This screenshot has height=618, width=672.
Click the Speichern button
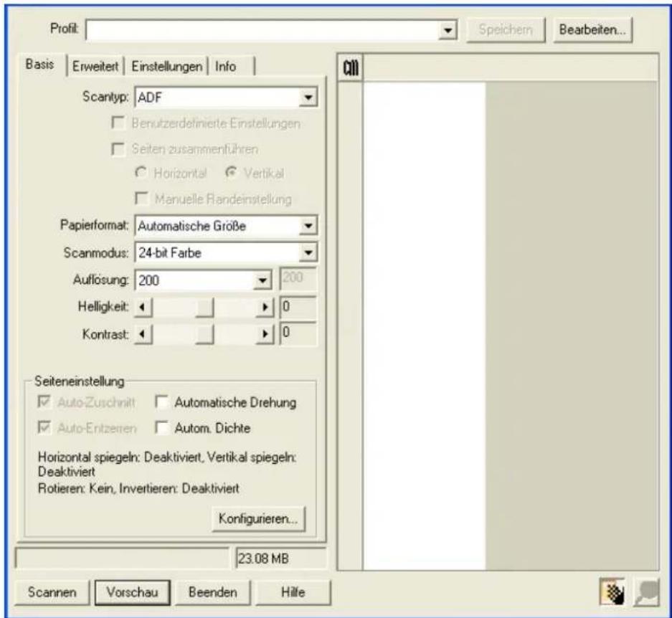coord(506,29)
